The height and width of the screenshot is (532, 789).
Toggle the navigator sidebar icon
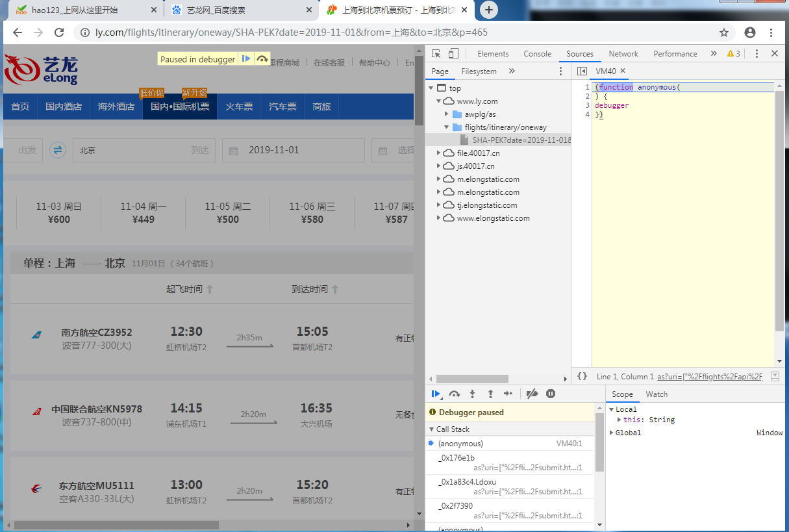(x=582, y=71)
